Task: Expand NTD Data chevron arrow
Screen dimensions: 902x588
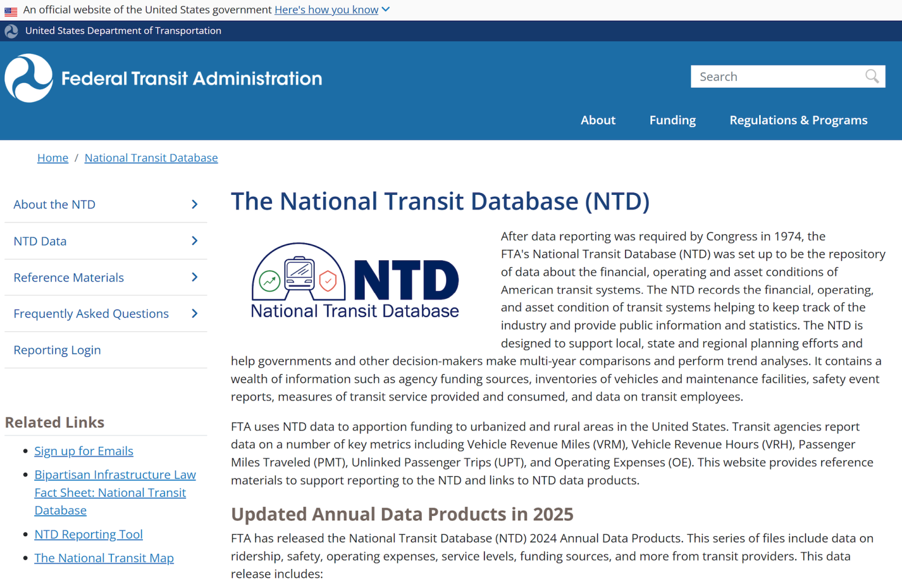Action: click(x=194, y=241)
